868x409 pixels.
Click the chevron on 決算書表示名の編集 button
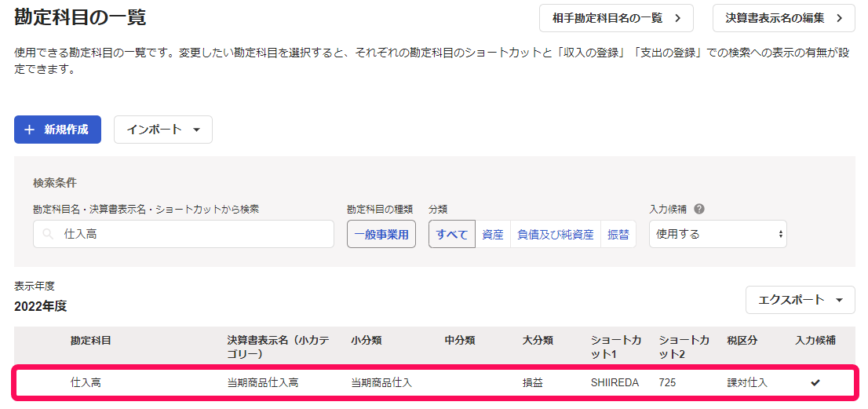(839, 18)
